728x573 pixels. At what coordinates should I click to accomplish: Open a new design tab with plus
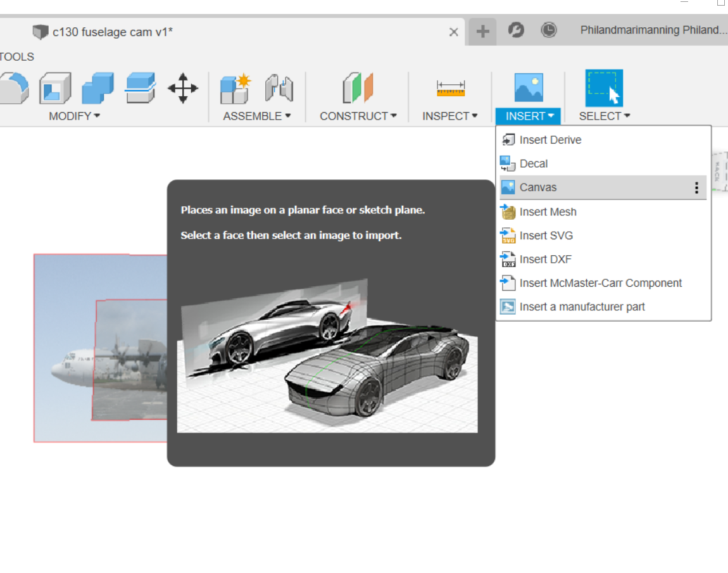click(482, 32)
